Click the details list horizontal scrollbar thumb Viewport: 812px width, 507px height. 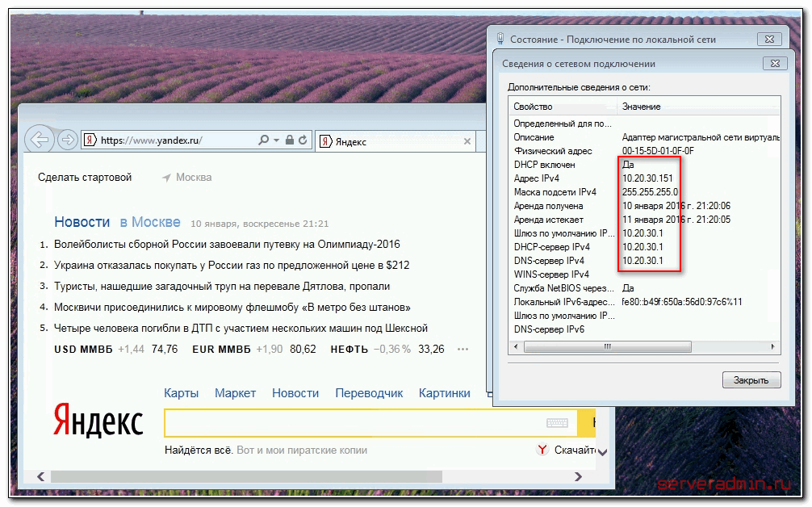(x=608, y=346)
